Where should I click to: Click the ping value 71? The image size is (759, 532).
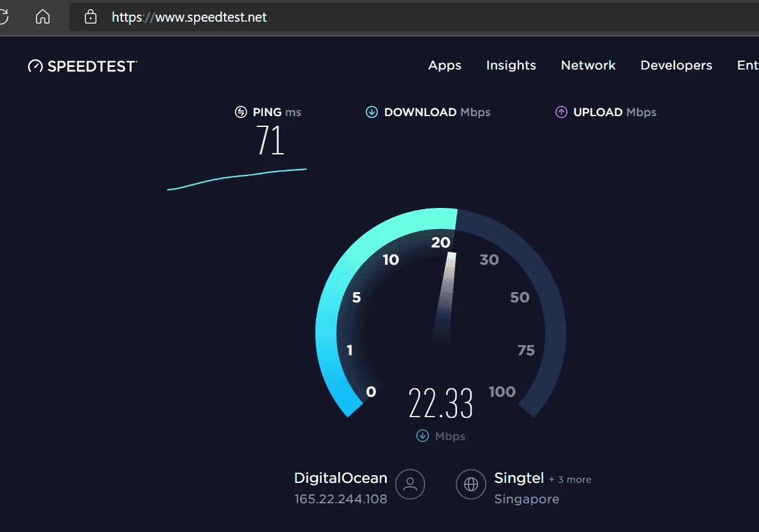tap(270, 140)
